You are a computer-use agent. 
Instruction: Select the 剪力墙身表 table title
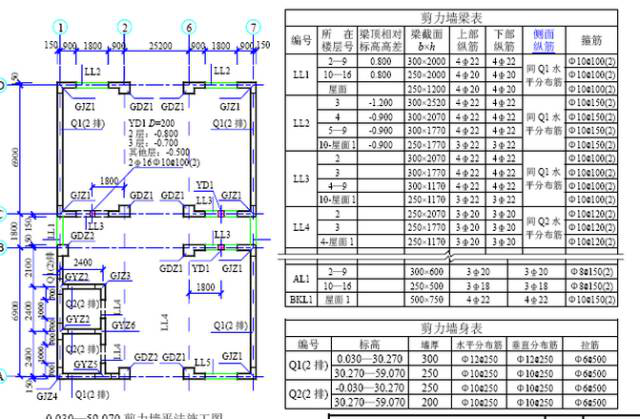coord(451,328)
